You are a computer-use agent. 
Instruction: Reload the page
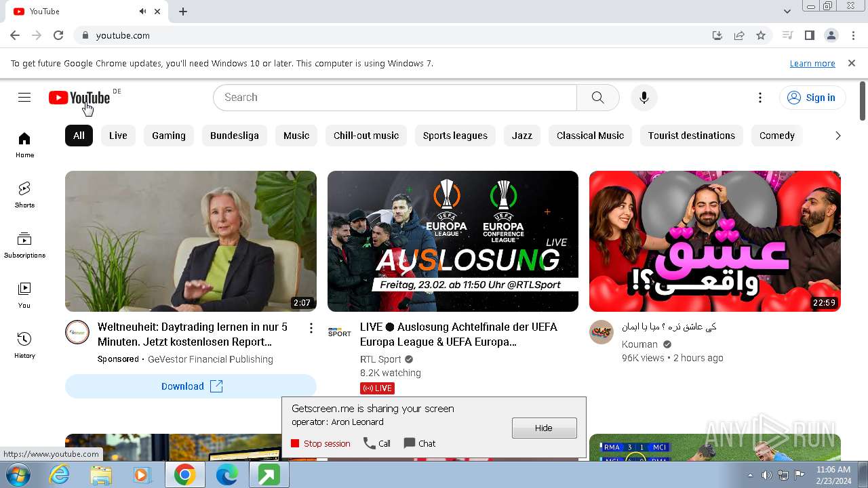coord(58,35)
